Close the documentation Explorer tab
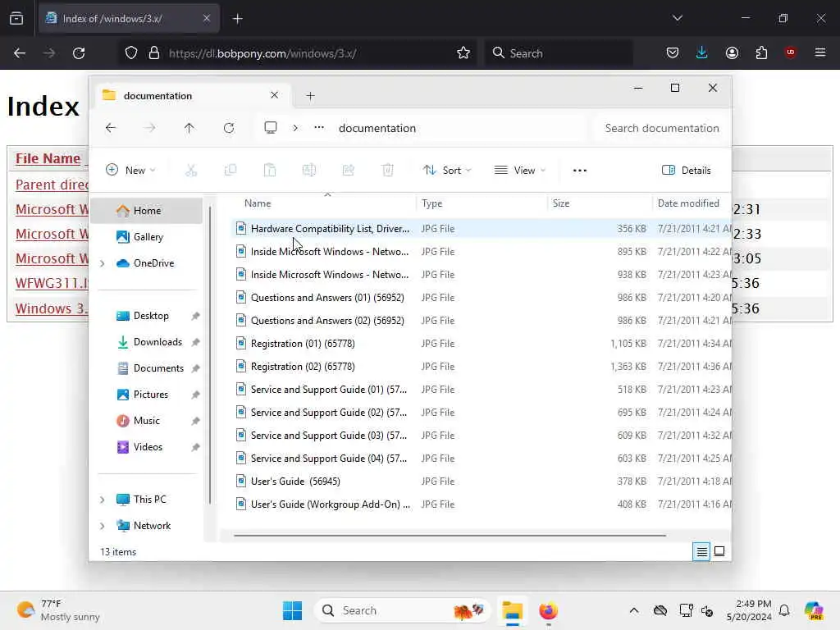This screenshot has width=840, height=630. click(274, 95)
